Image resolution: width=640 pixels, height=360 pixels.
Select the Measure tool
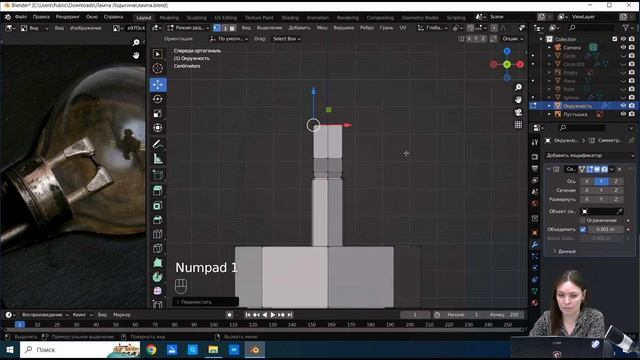pos(158,159)
